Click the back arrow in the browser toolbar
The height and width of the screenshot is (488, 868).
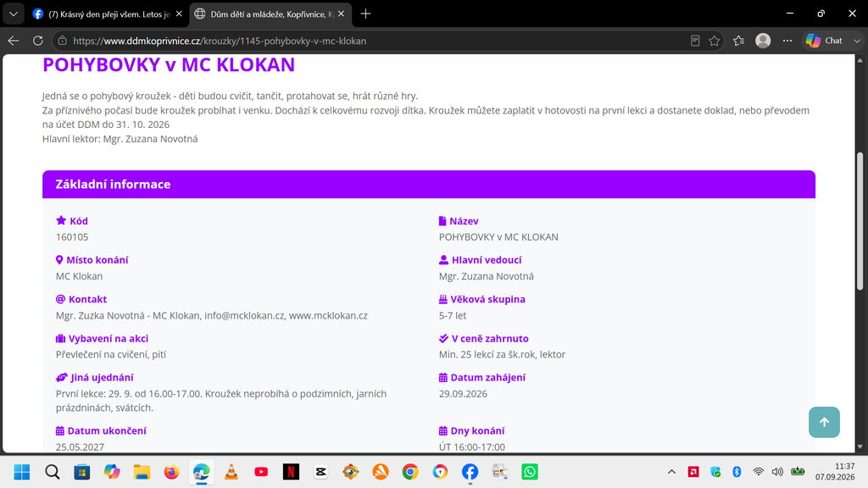point(14,41)
